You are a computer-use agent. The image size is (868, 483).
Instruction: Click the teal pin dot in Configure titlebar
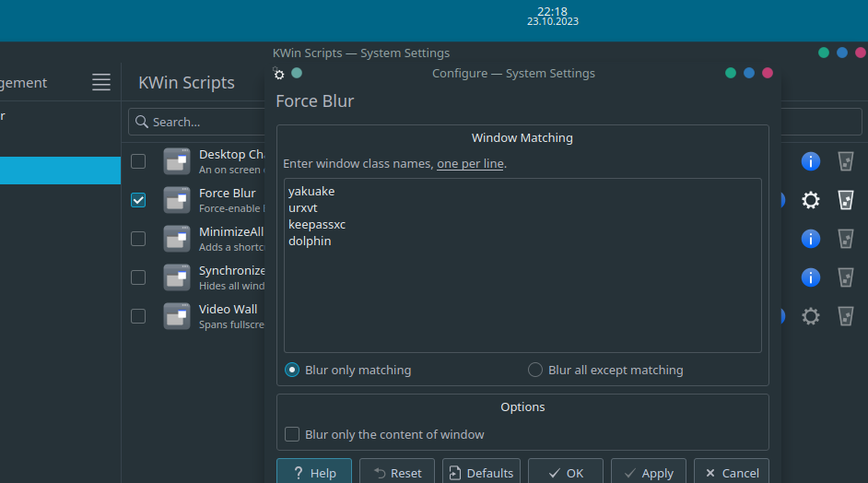click(297, 73)
